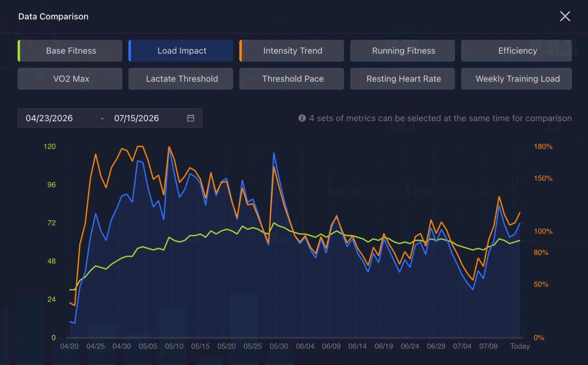
Task: Click the 100% right axis value
Action: (x=543, y=231)
